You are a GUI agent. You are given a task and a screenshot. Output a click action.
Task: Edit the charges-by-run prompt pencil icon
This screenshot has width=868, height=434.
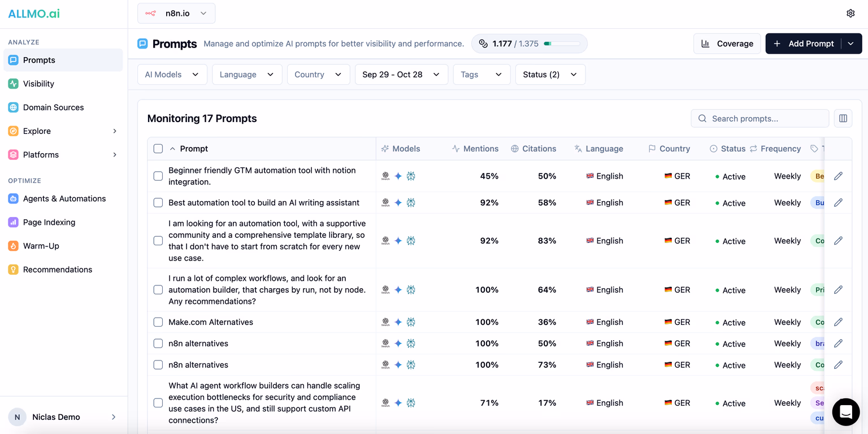(838, 290)
